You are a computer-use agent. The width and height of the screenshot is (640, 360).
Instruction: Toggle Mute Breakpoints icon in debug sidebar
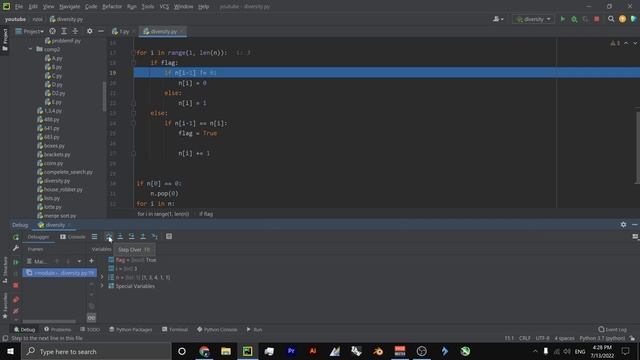[16, 311]
